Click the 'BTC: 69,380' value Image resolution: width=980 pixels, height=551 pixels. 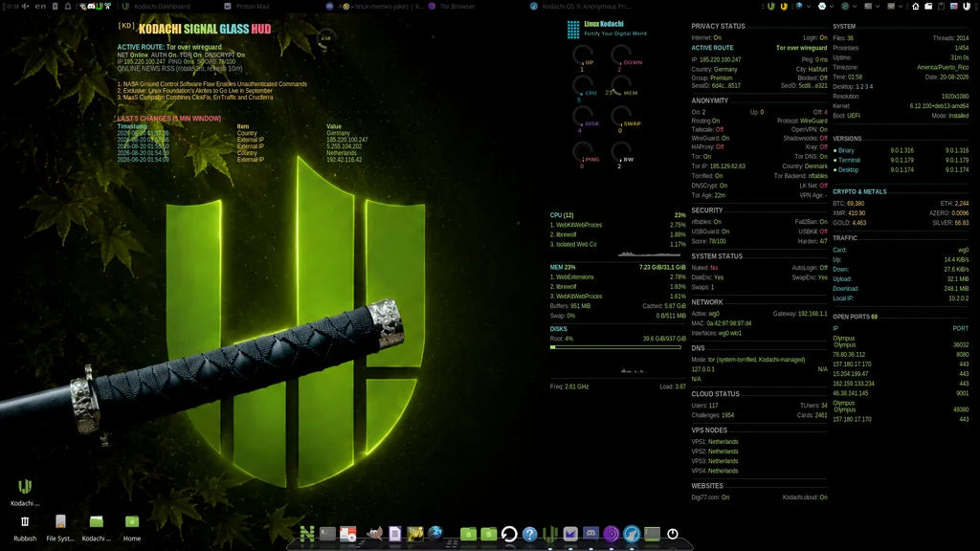point(849,204)
